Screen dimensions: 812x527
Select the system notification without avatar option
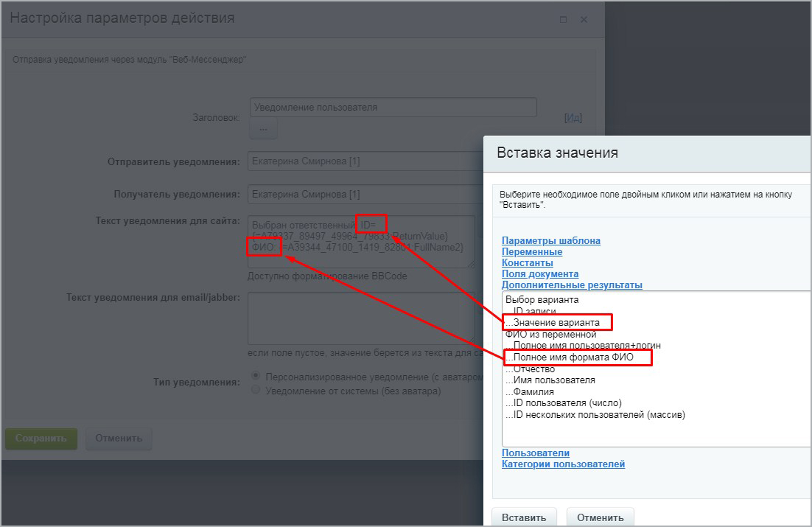click(256, 390)
